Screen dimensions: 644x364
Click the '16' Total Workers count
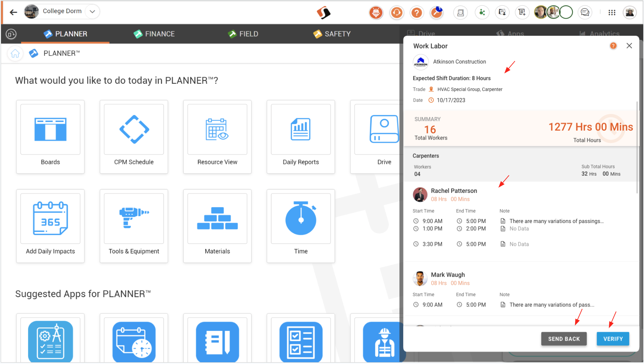430,130
